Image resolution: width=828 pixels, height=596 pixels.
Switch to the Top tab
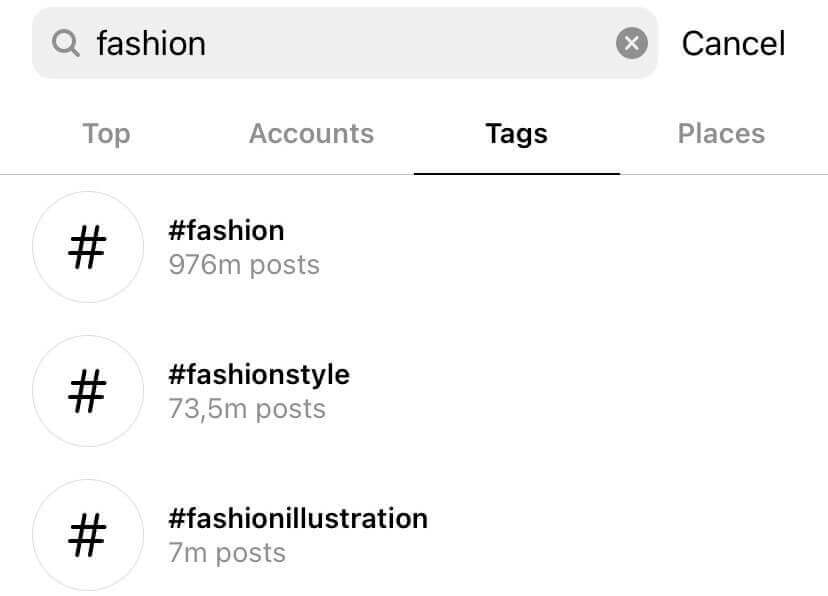[x=106, y=133]
